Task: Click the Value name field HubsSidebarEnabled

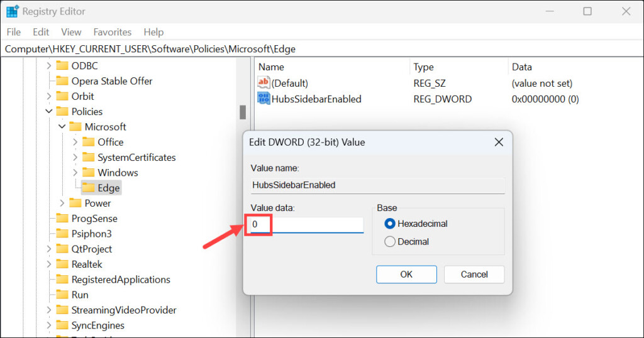Action: (377, 185)
